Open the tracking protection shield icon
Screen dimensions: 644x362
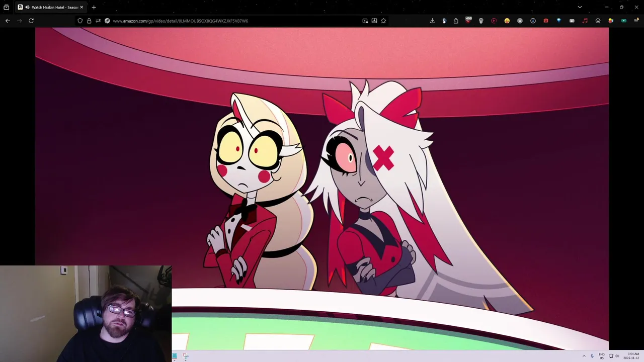[x=80, y=21]
